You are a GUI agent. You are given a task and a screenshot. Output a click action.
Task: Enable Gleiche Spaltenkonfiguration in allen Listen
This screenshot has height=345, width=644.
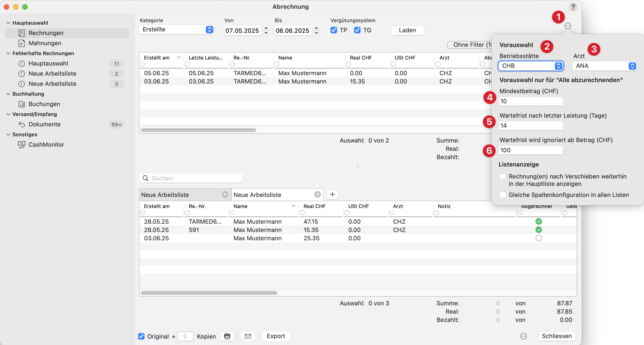click(x=503, y=195)
